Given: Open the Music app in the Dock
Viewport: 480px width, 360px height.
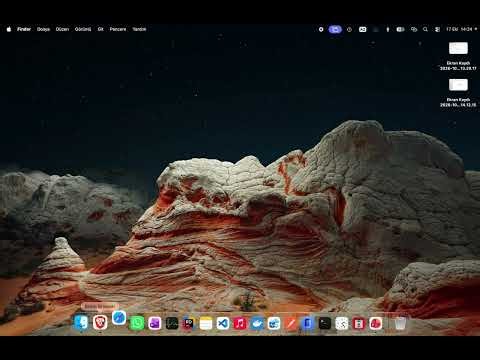Looking at the screenshot, I should [240, 323].
